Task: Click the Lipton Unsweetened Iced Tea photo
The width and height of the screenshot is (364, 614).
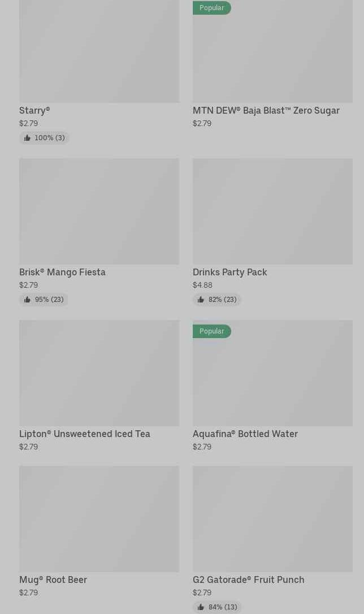Action: pyautogui.click(x=99, y=373)
